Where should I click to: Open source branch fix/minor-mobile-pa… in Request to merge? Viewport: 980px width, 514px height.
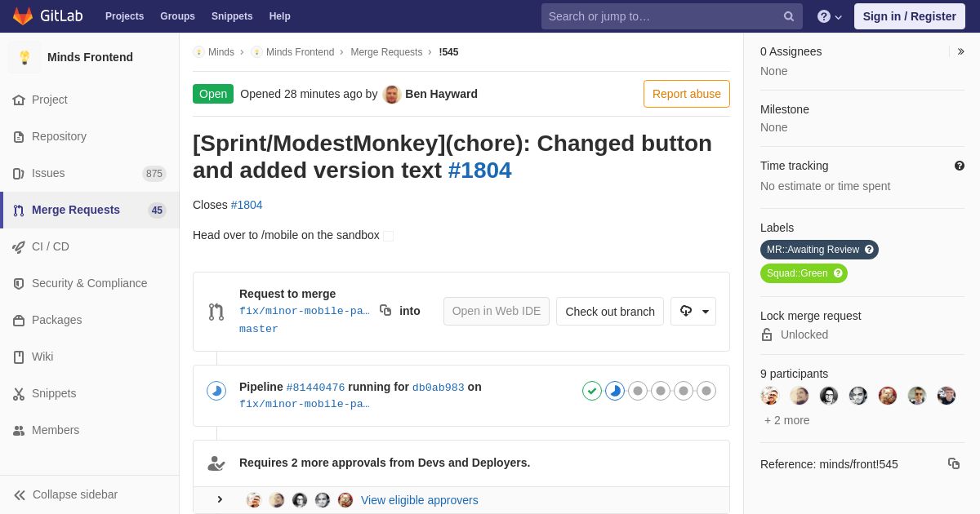tap(304, 311)
